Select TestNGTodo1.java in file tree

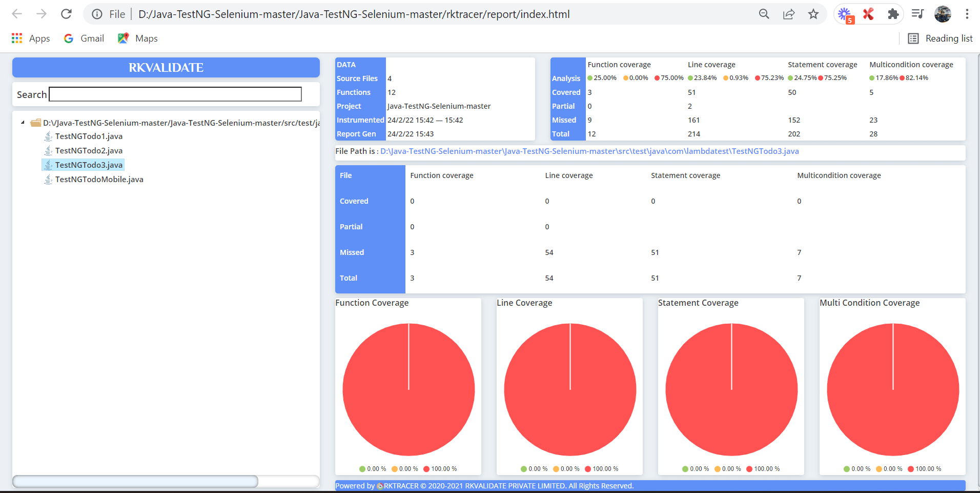[89, 136]
